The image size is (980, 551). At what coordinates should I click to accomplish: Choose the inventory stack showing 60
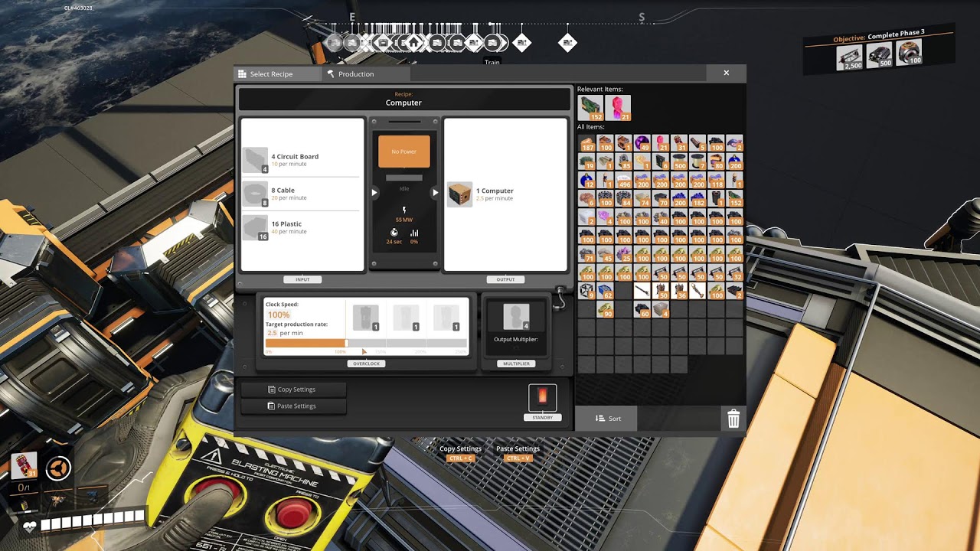(642, 310)
